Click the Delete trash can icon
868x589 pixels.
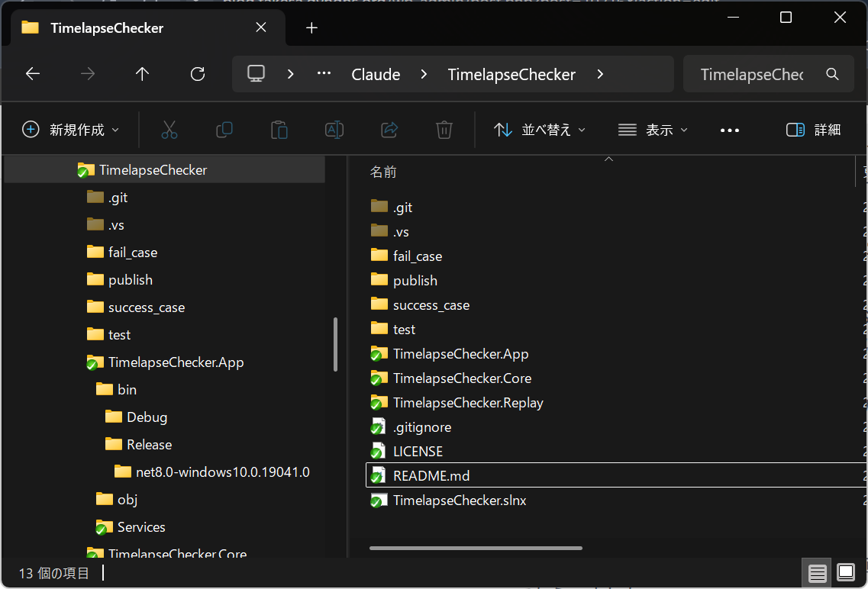click(x=444, y=130)
